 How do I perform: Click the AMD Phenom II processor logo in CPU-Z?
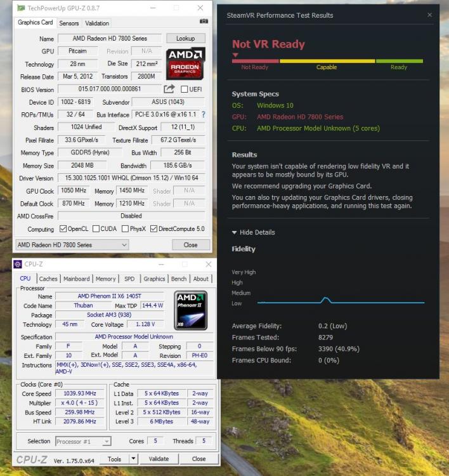point(190,310)
